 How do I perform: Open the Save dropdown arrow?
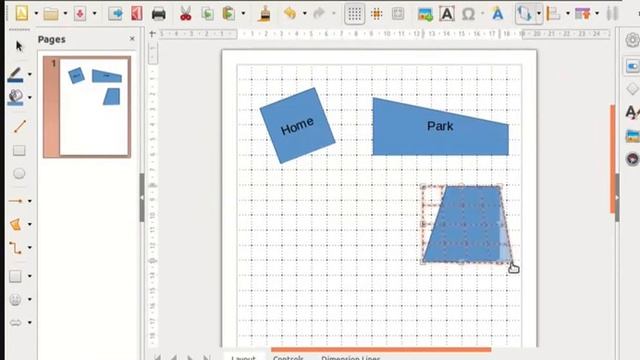94,13
